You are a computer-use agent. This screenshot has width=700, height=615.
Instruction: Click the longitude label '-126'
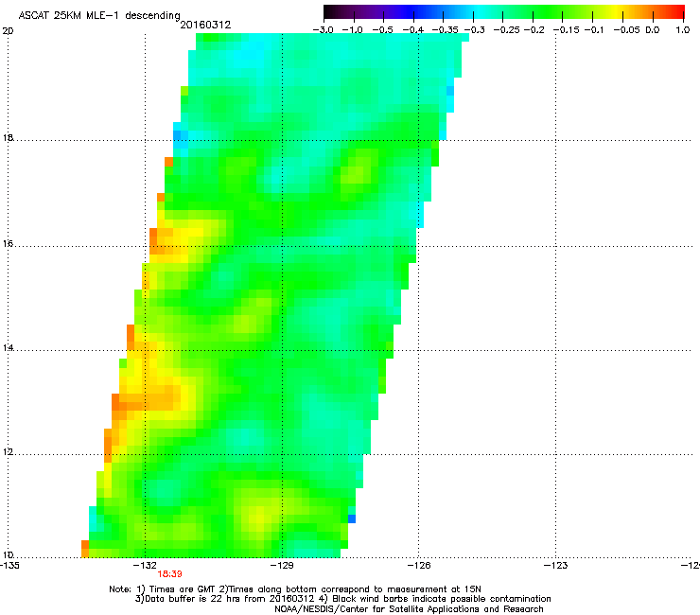tap(420, 566)
